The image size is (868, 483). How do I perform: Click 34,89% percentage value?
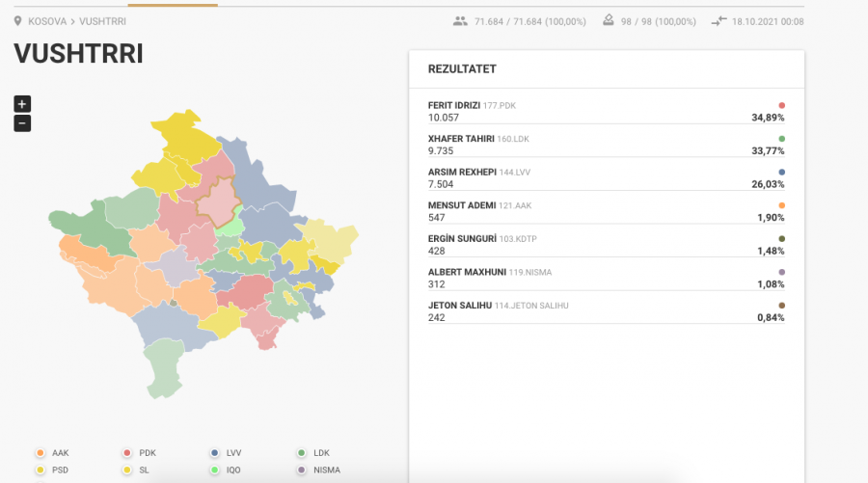(768, 118)
